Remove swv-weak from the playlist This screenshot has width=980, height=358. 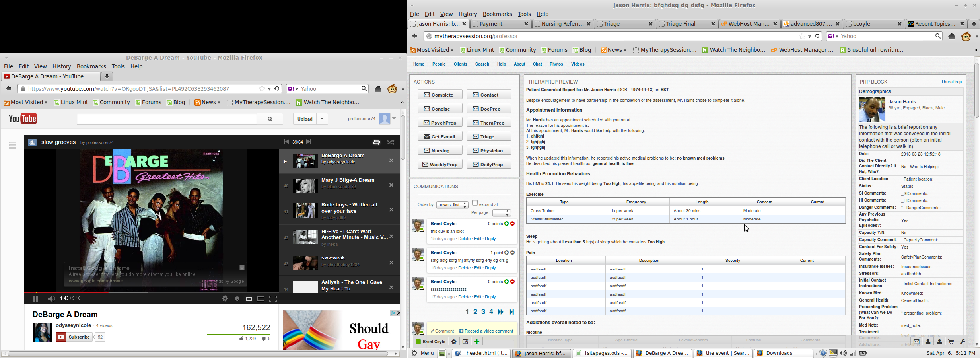tap(391, 263)
